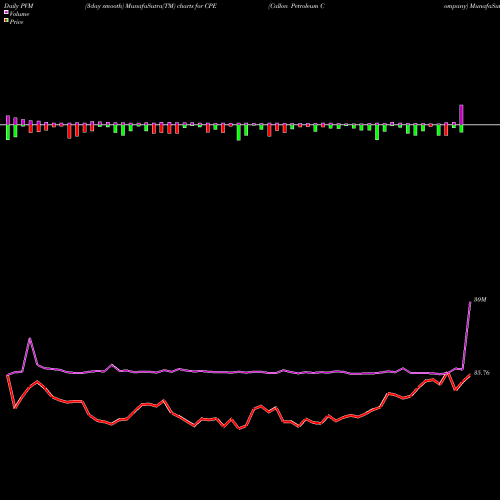The width and height of the screenshot is (500, 500).
Task: Click the "Callon Petroleum C" header text
Action: click(296, 6)
